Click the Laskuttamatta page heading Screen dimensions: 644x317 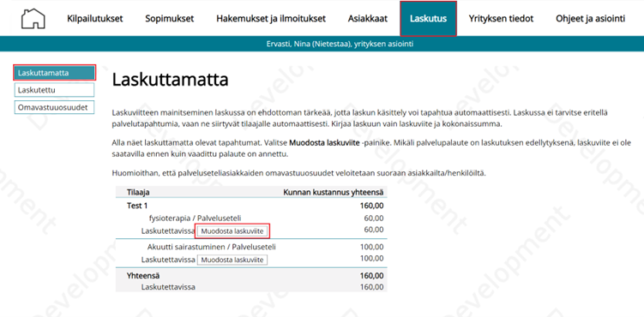[x=170, y=80]
